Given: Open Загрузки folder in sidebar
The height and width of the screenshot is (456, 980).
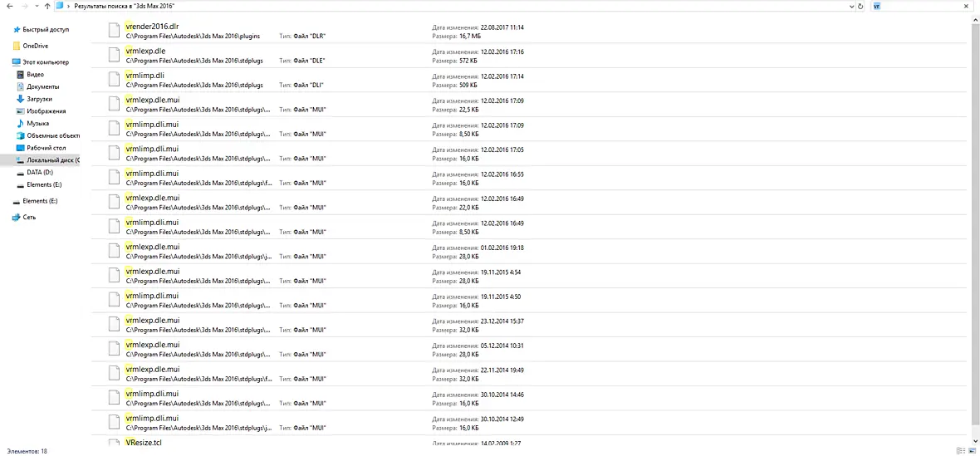Looking at the screenshot, I should pos(39,99).
